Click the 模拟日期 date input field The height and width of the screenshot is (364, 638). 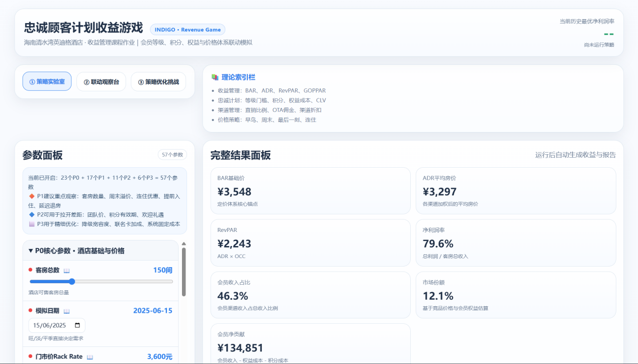(57, 325)
